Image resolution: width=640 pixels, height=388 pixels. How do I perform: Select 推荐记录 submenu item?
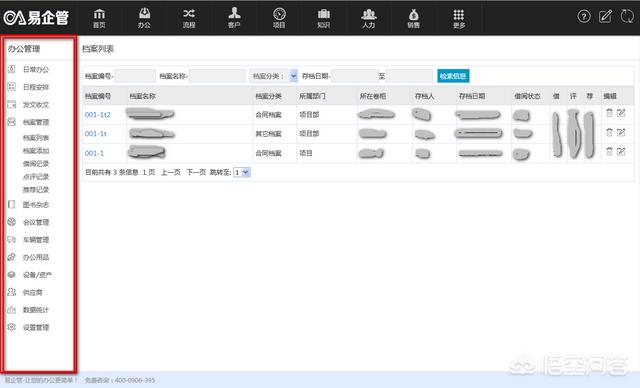coord(36,190)
